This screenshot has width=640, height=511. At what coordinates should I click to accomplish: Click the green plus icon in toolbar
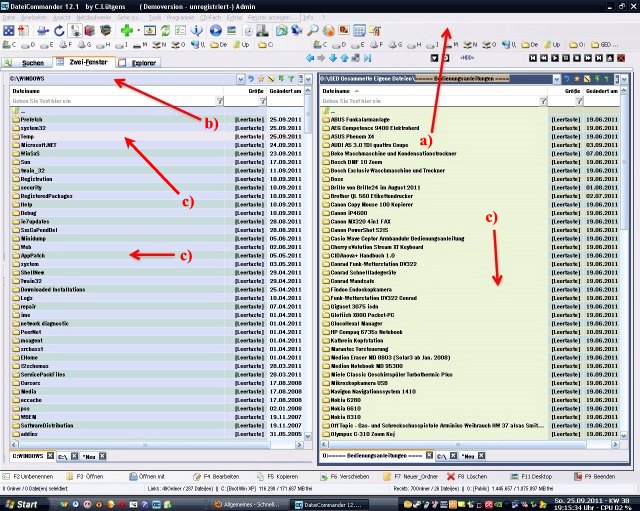[x=127, y=30]
